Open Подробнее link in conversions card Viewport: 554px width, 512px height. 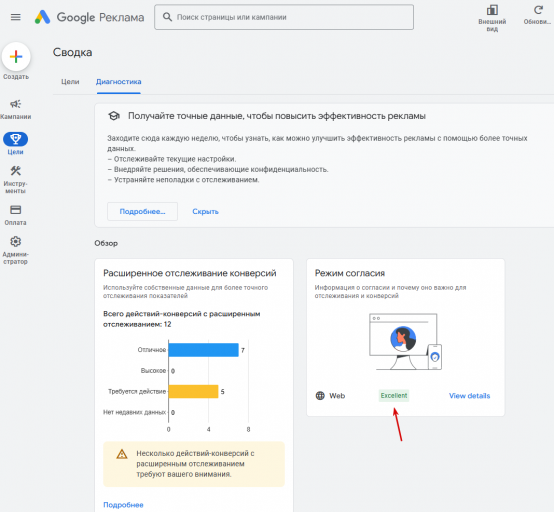coord(123,505)
